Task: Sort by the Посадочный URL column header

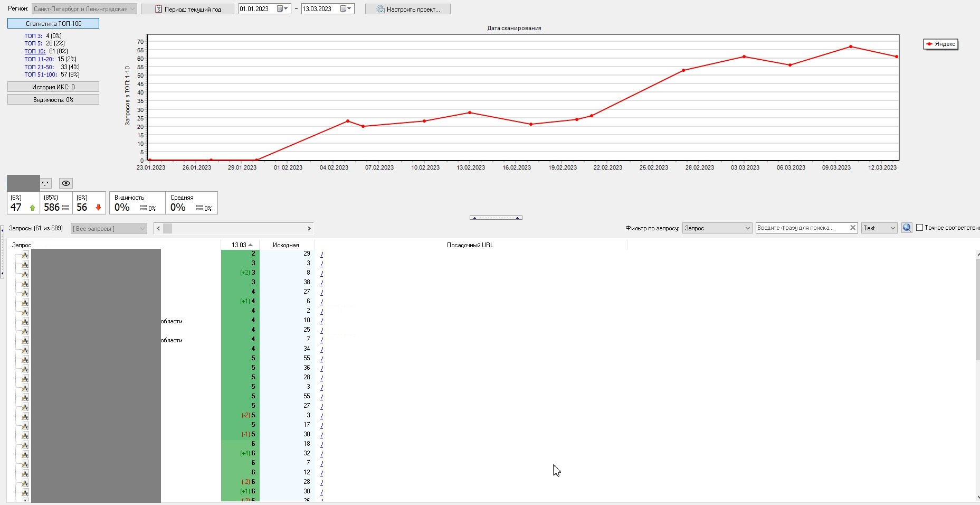Action: (x=470, y=245)
